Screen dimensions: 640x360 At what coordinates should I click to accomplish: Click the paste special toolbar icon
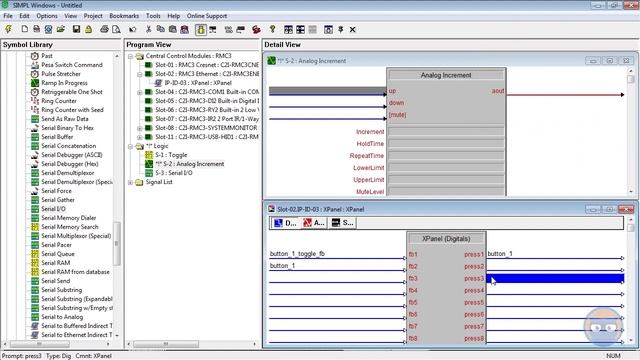click(184, 29)
